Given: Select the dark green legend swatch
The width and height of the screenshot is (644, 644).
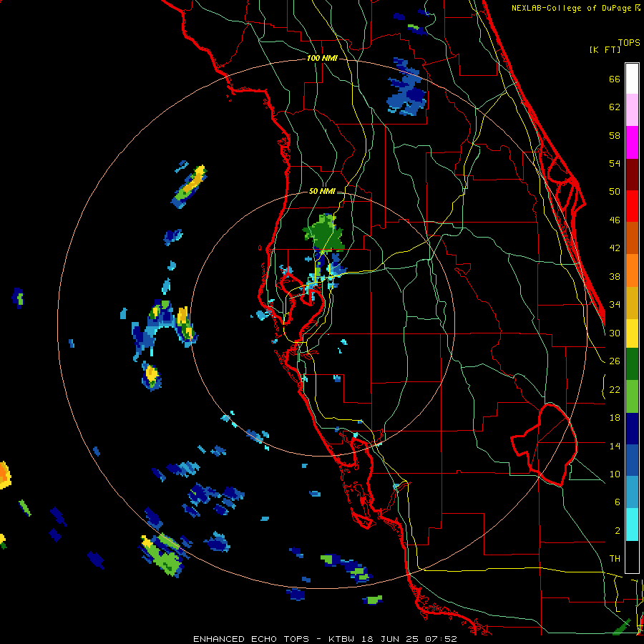Looking at the screenshot, I should pyautogui.click(x=632, y=364).
